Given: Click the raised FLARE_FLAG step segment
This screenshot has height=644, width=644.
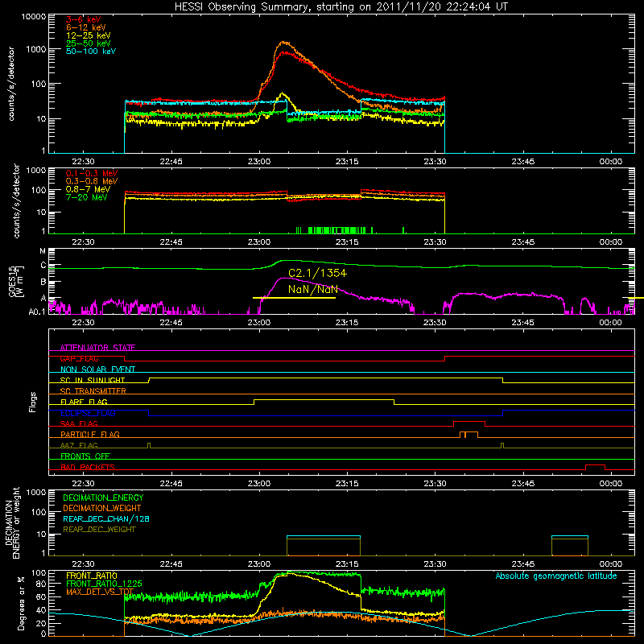Looking at the screenshot, I should click(324, 399).
